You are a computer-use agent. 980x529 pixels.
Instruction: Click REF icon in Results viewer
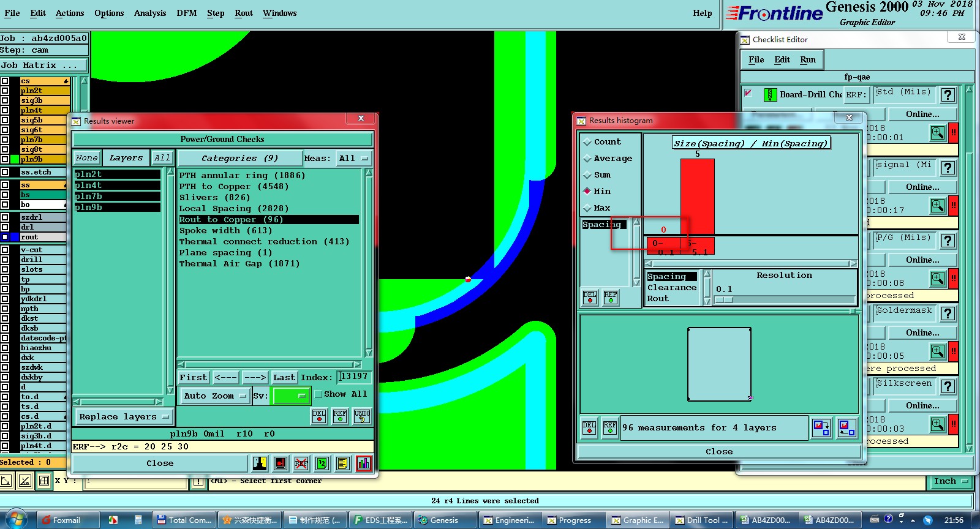click(340, 416)
